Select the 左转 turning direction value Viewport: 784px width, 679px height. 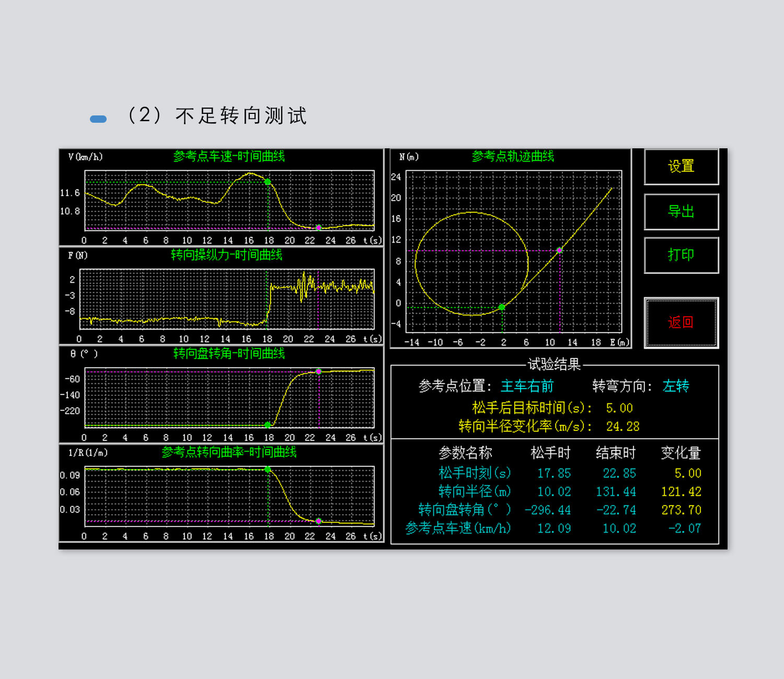(676, 386)
